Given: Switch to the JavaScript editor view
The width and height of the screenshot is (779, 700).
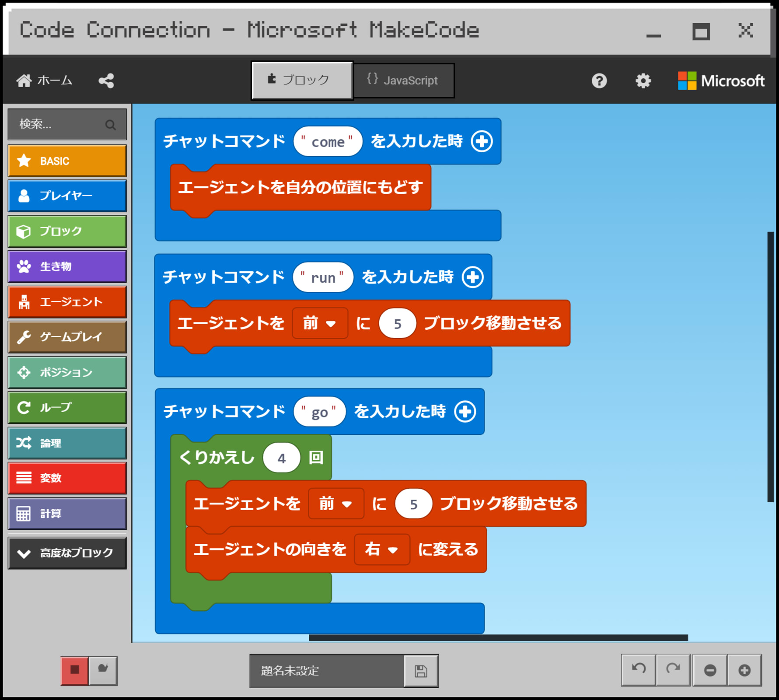Looking at the screenshot, I should pyautogui.click(x=404, y=80).
